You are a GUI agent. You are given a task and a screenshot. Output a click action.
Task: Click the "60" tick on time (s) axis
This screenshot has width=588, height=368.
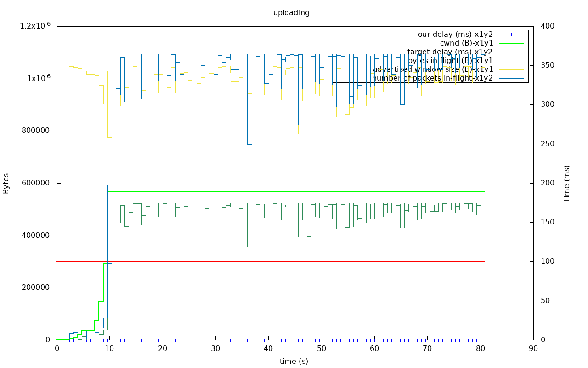pos(375,349)
